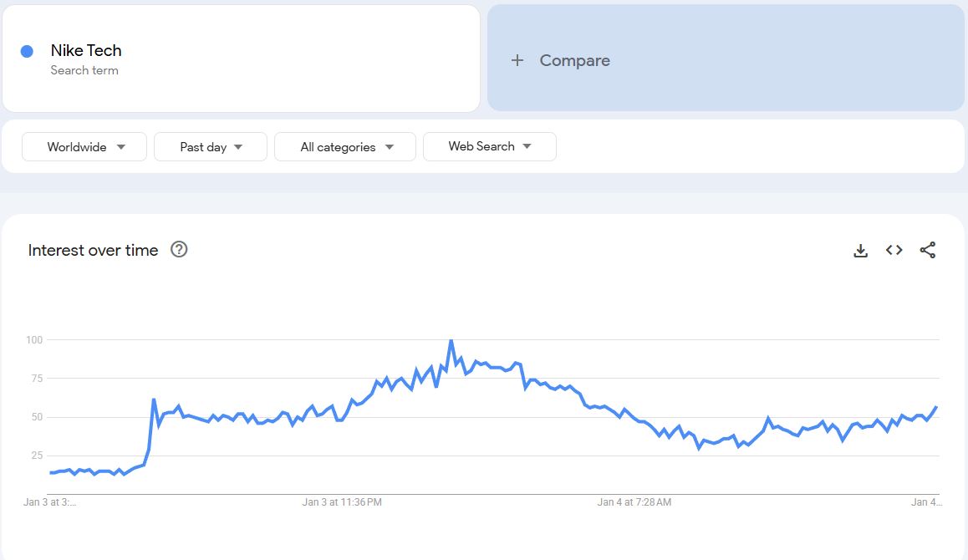Click the blue dot beside Nike Tech

coord(27,51)
